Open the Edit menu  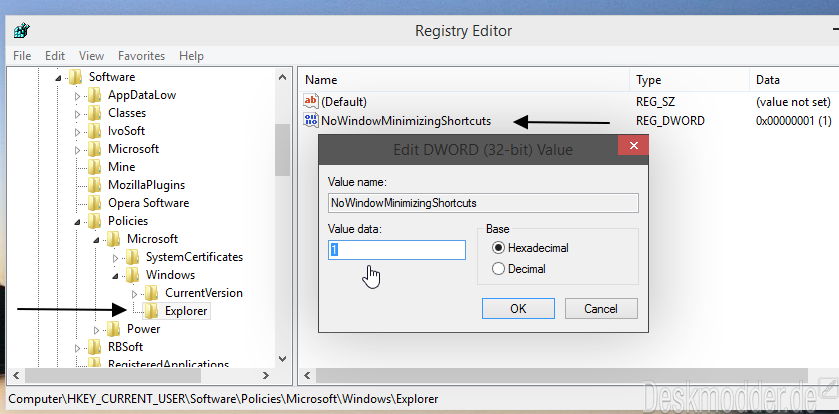55,56
